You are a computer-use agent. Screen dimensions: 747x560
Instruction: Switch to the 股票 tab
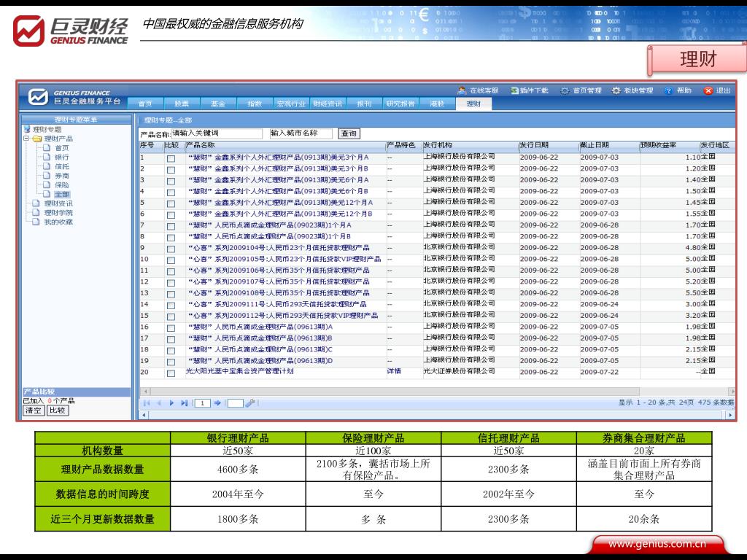tap(182, 104)
